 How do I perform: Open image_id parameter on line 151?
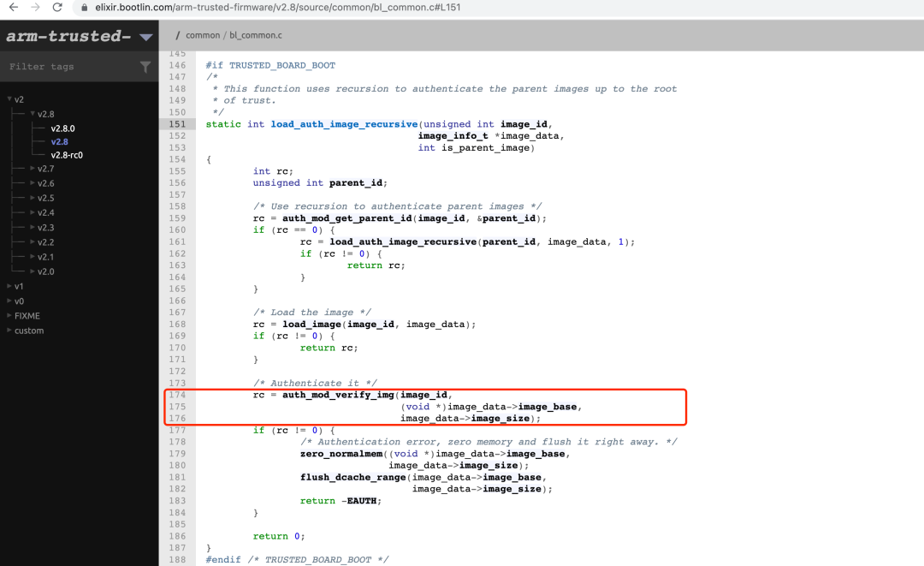pos(524,124)
